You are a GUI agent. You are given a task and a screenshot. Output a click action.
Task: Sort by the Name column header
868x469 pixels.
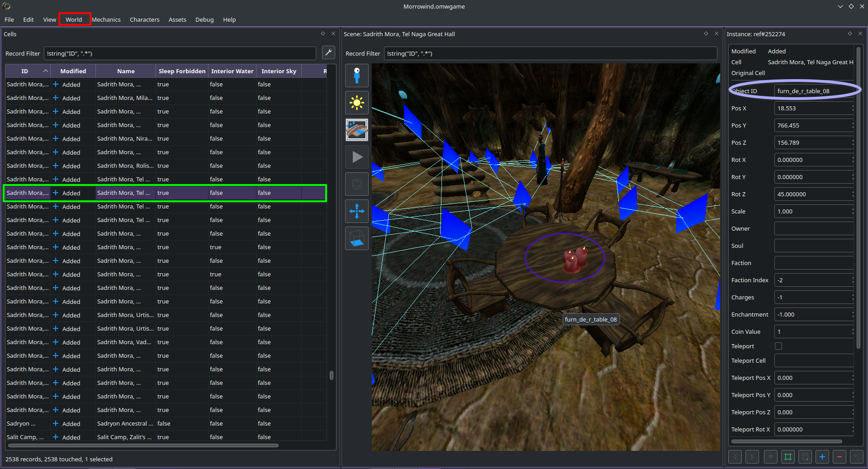point(126,71)
